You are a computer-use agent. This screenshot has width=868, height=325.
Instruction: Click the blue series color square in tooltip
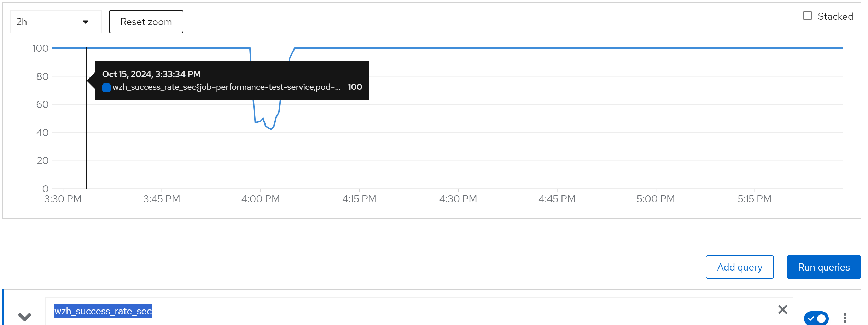(x=106, y=87)
